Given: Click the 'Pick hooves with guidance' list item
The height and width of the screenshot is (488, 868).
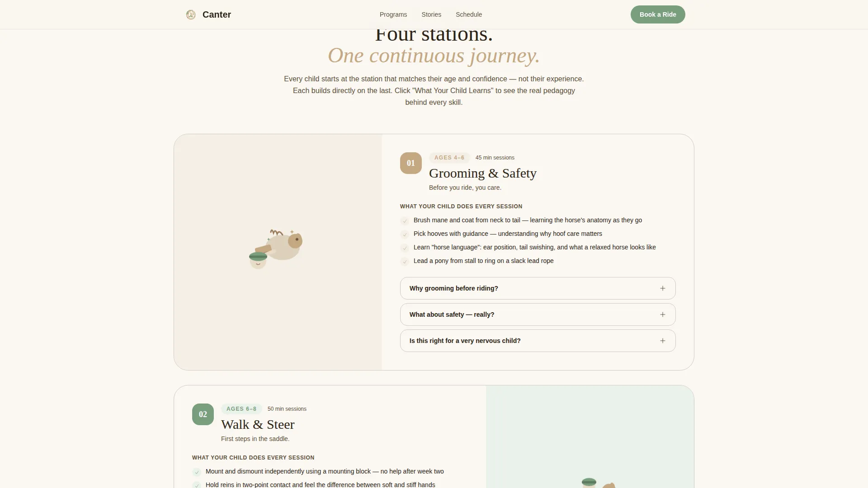Looking at the screenshot, I should 508,234.
